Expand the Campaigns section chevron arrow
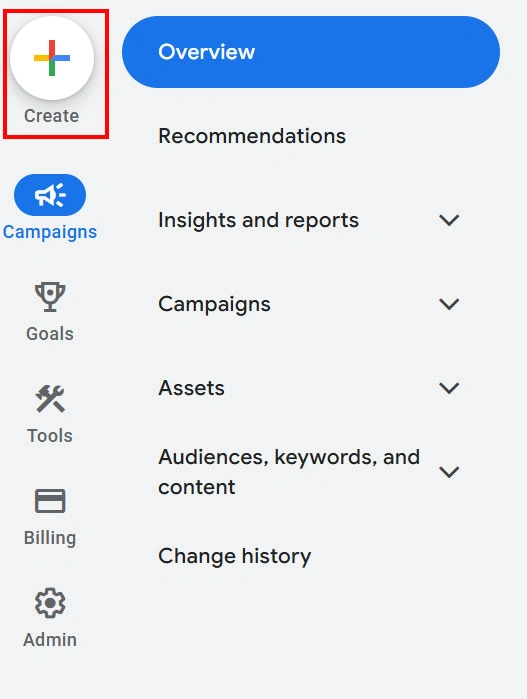This screenshot has height=699, width=527. tap(449, 304)
